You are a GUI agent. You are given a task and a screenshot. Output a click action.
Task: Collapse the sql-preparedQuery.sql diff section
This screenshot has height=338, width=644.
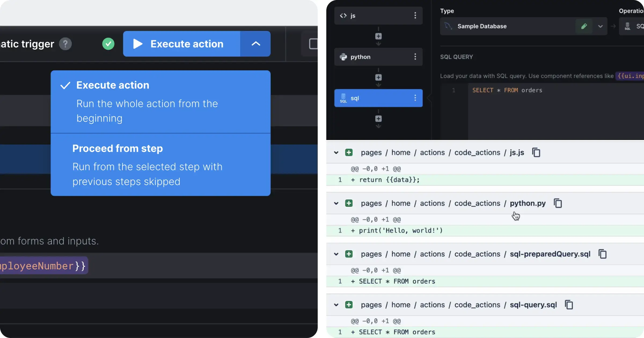tap(336, 254)
